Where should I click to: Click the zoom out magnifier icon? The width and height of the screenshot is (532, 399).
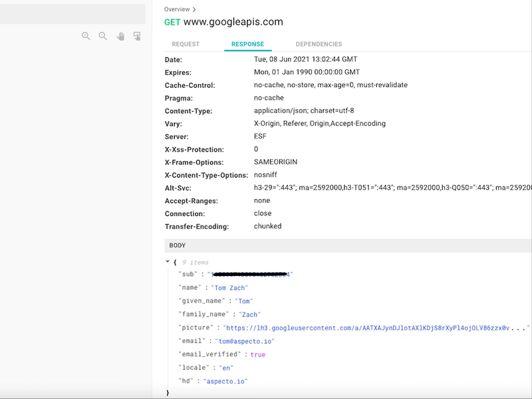pyautogui.click(x=103, y=36)
